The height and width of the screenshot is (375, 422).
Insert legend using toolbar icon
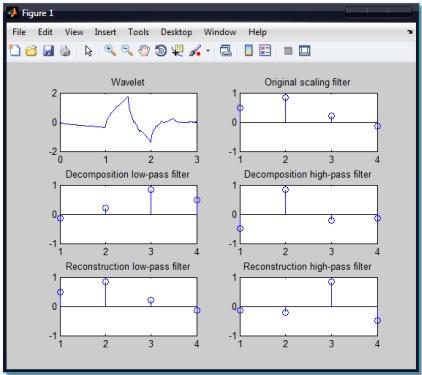(x=265, y=51)
